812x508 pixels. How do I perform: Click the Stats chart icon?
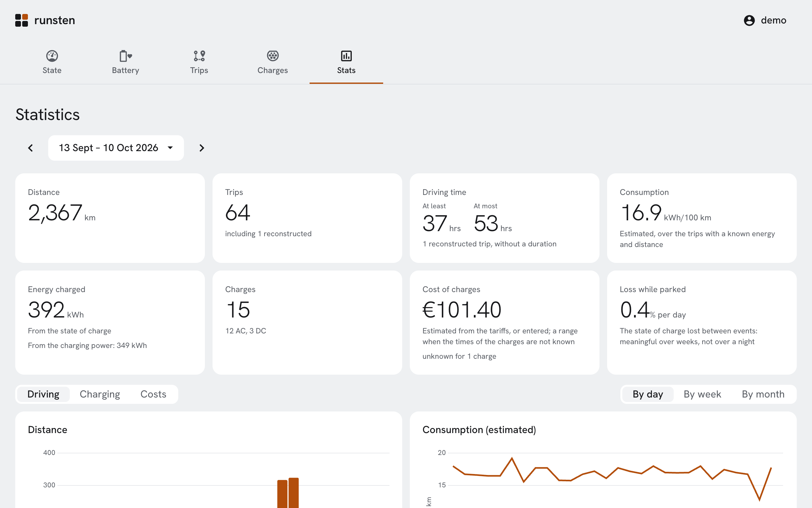coord(346,56)
